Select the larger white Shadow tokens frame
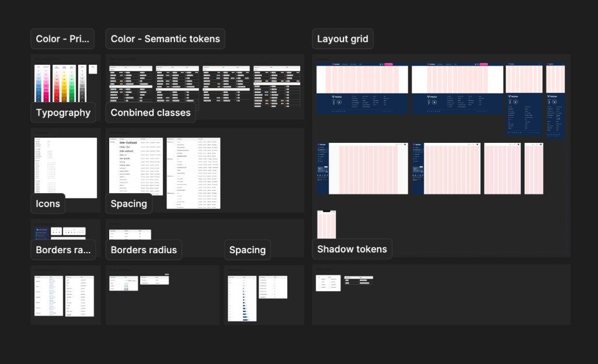This screenshot has height=364, width=598. point(328,283)
